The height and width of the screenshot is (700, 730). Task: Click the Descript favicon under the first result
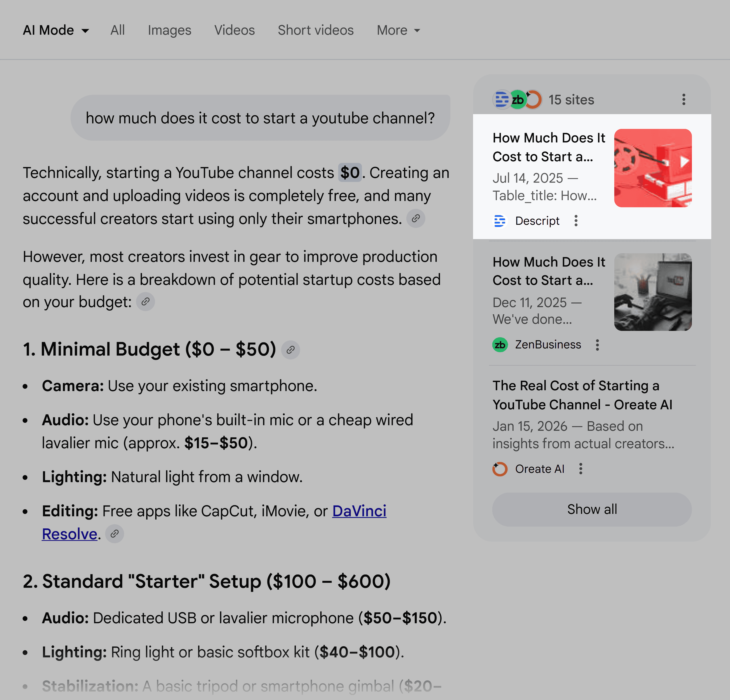500,221
